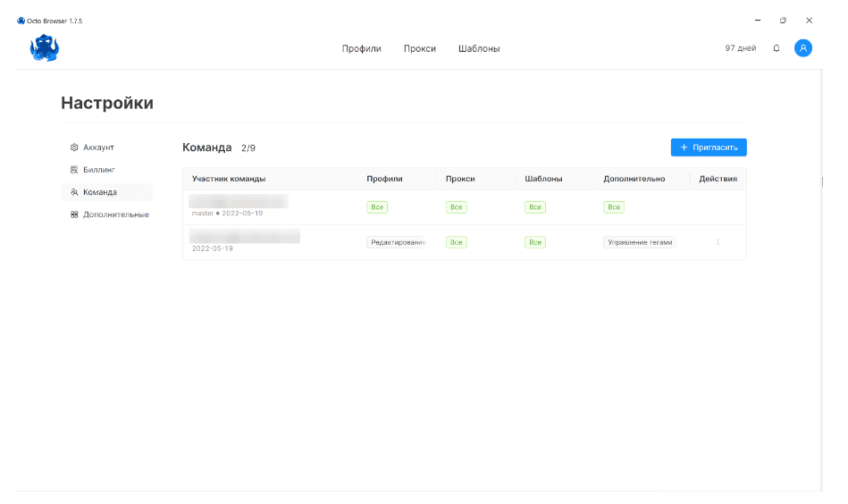Viewport: 848px width, 504px height.
Task: Click the Редактирование tag for second member
Action: coord(397,242)
